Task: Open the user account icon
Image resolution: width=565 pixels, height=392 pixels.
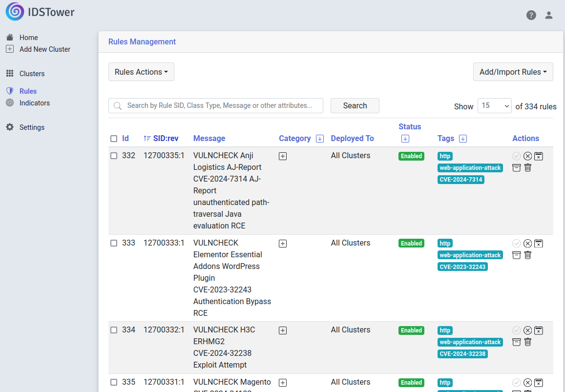Action: click(549, 15)
